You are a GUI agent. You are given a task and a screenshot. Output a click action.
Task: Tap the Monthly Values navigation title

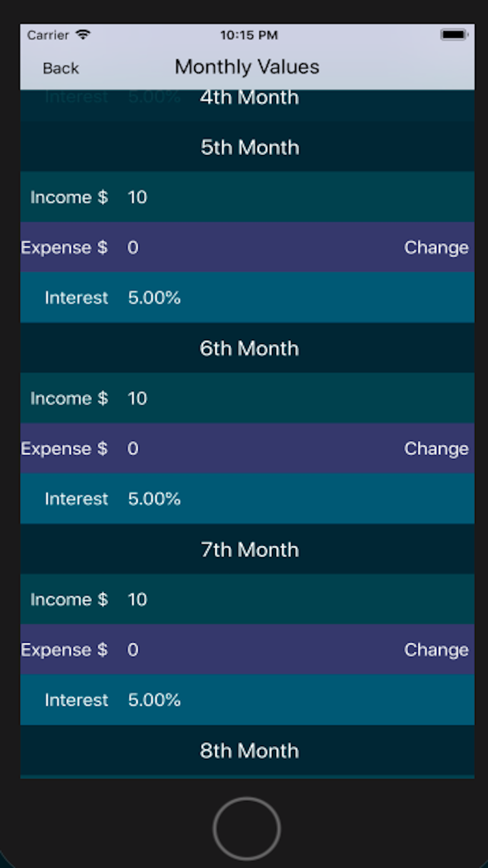[x=247, y=67]
